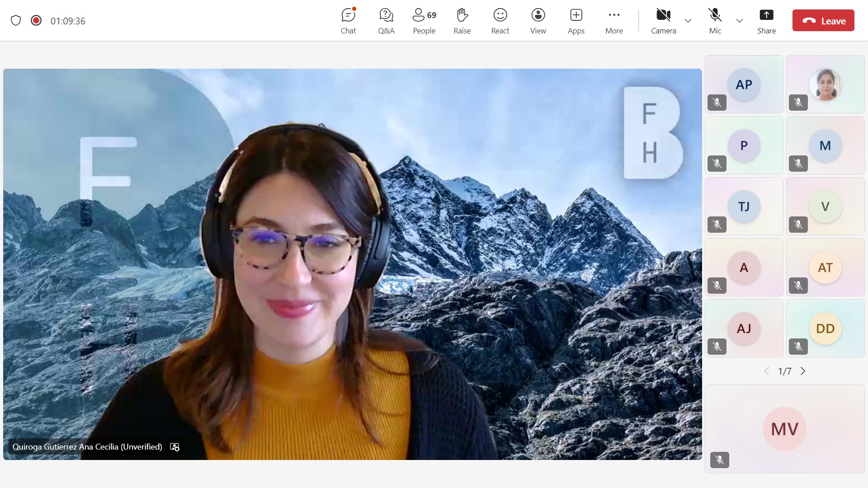Click the speaker's name label icon
Screen dimensions: 868x488
click(x=175, y=447)
